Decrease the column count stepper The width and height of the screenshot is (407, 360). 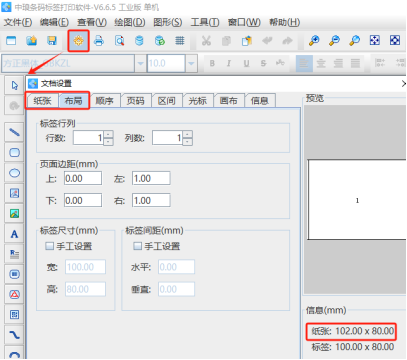point(188,142)
